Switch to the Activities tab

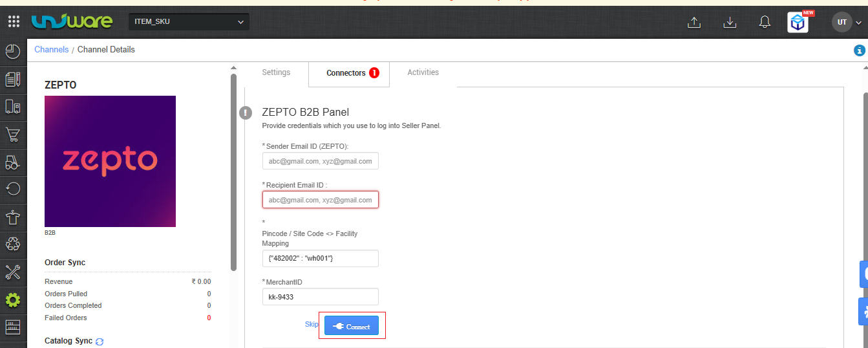[423, 72]
